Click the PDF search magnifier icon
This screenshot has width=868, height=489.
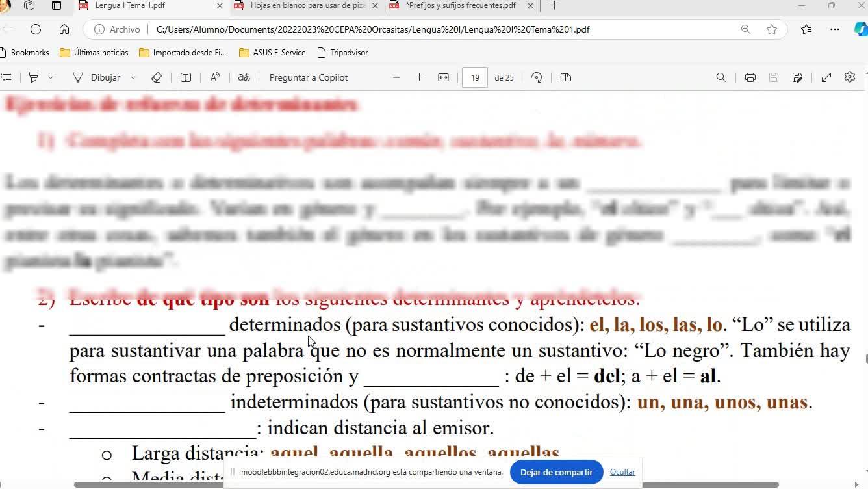721,77
